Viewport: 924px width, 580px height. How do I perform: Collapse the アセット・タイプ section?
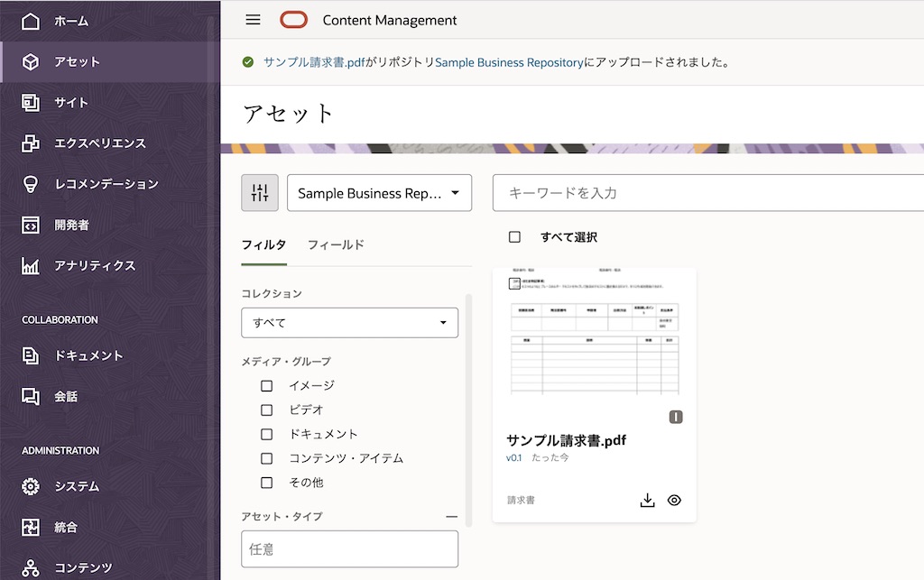pyautogui.click(x=451, y=517)
